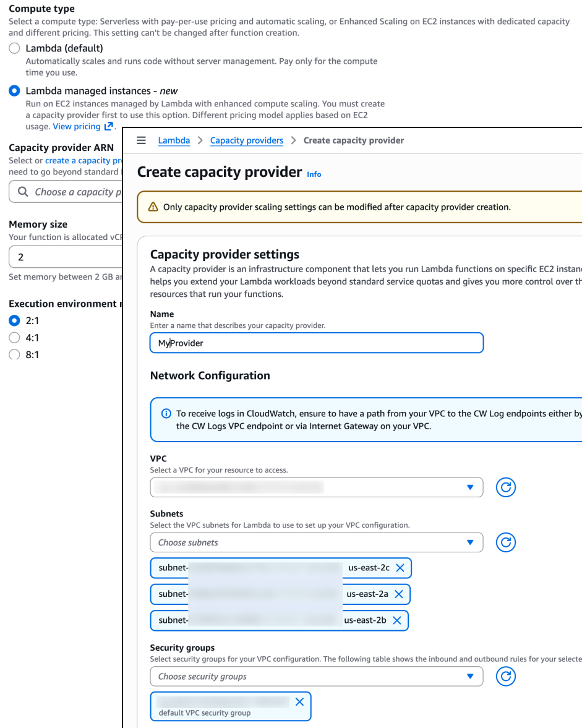The image size is (582, 728).
Task: Click the Info link beside the heading
Action: click(x=314, y=174)
